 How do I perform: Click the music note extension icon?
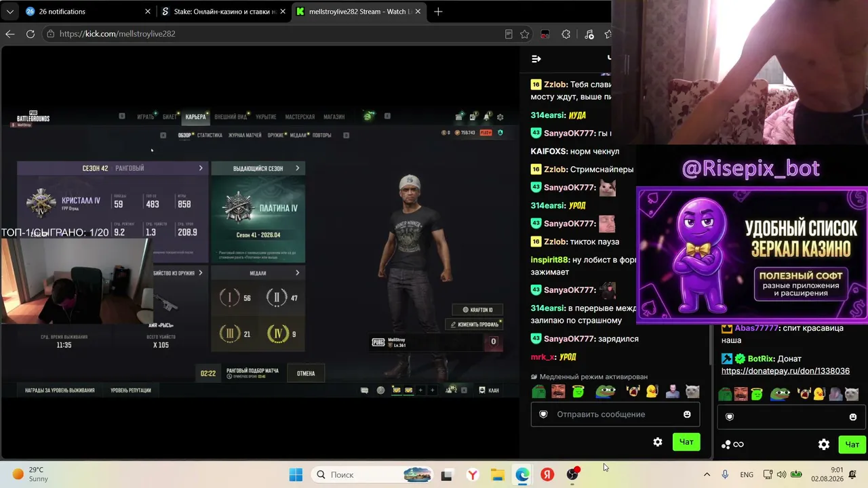coord(589,34)
